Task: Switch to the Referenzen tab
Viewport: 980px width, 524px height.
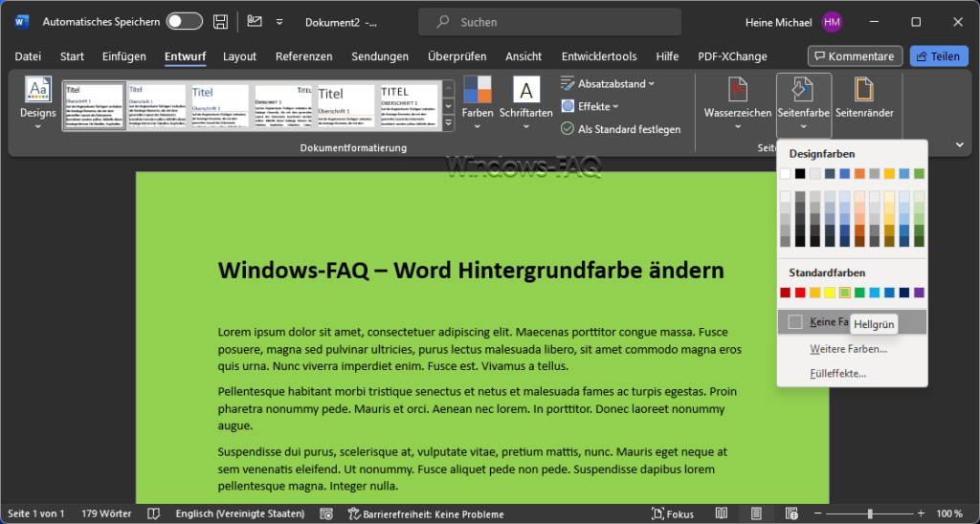Action: click(x=303, y=56)
